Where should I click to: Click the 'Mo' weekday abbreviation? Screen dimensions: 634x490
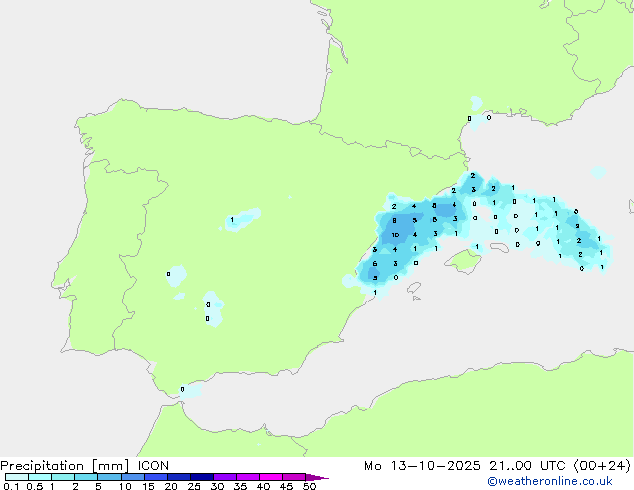[373, 466]
